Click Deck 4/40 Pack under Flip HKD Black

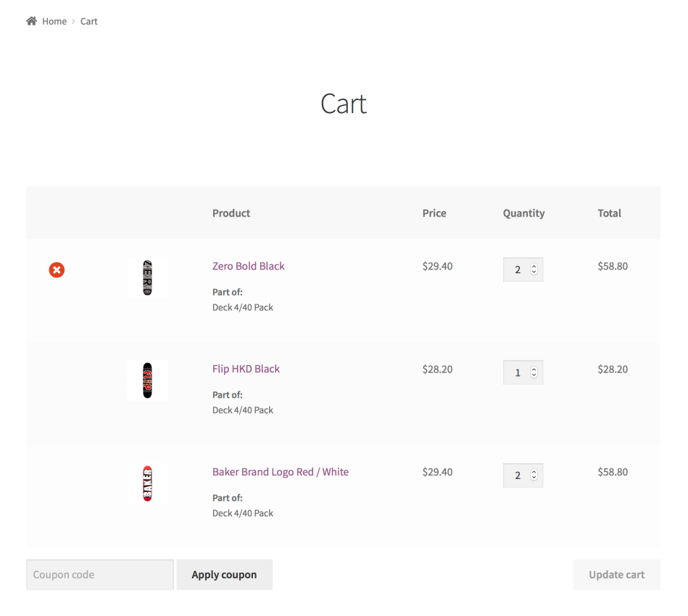[x=243, y=410]
